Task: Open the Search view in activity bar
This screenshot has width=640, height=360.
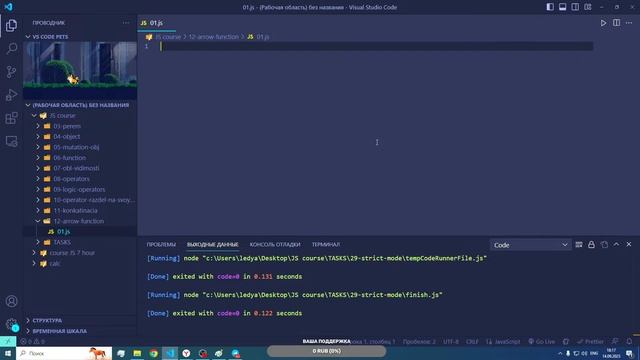Action: click(x=11, y=49)
